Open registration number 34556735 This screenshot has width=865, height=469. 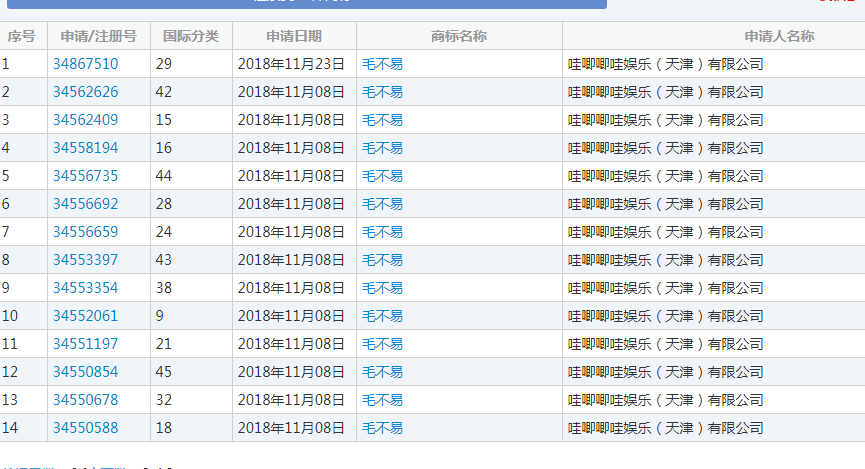[86, 176]
